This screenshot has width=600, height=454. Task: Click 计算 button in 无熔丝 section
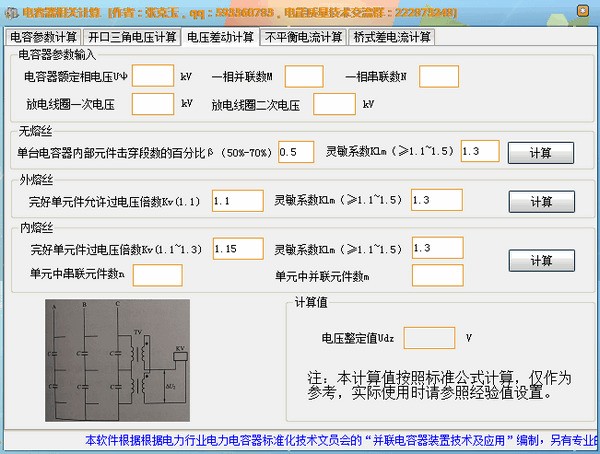coord(541,153)
